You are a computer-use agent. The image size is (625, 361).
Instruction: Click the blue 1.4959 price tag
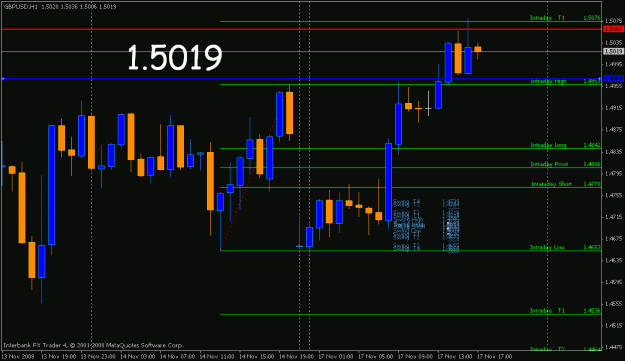(x=613, y=78)
